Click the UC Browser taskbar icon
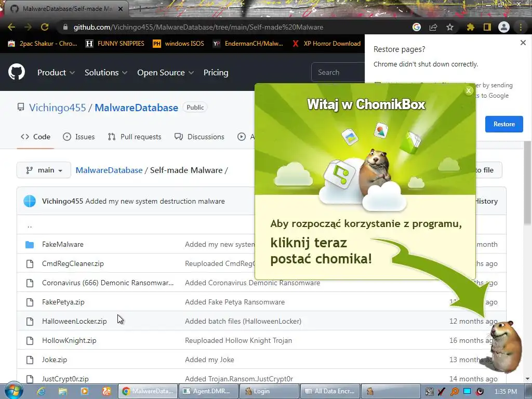Viewport: 532px width, 399px height. click(106, 391)
